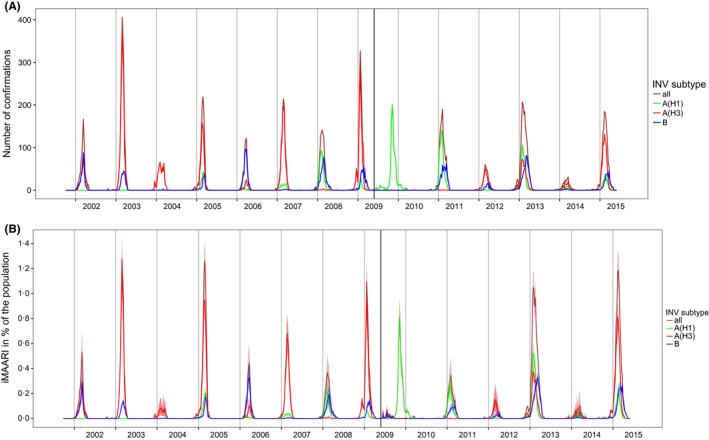The height and width of the screenshot is (440, 709).
Task: Select the 2002 year label under panel A
Action: point(91,206)
